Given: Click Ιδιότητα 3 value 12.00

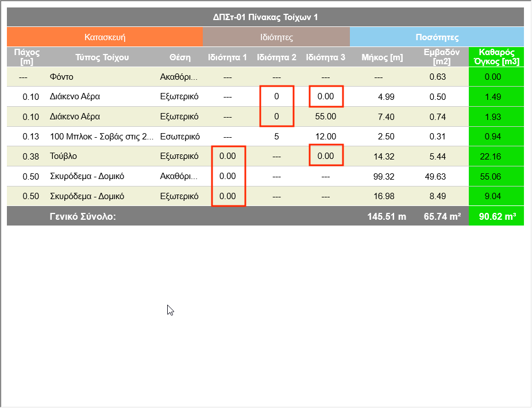Looking at the screenshot, I should (x=326, y=137).
